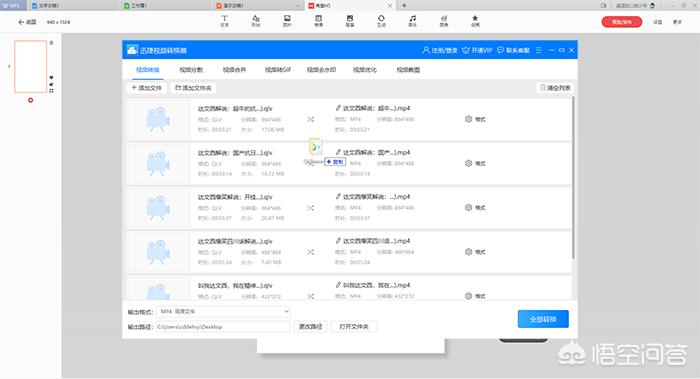This screenshot has height=379, width=700.
Task: Click the file name 达文西解说: 国产抗日 qlv
Action: click(235, 153)
